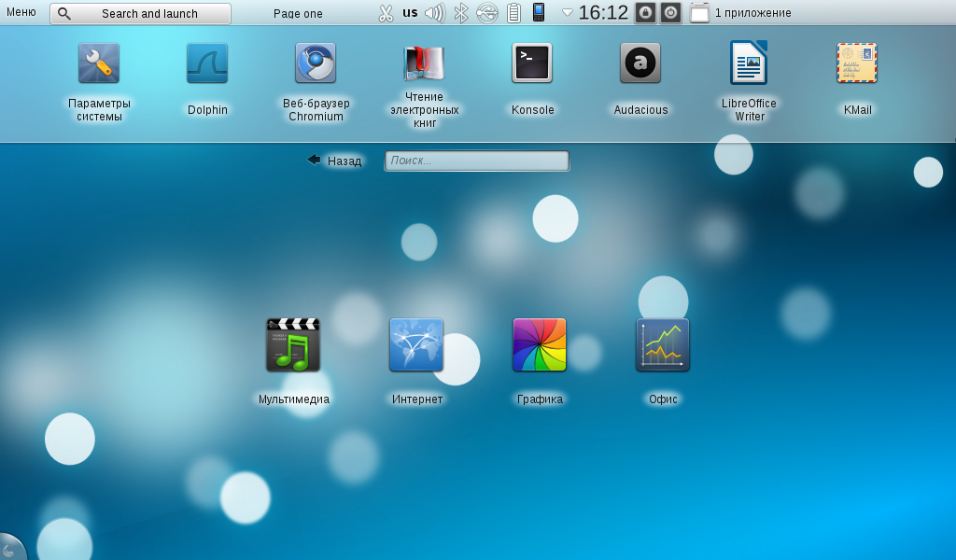
Task: Open LibreOffice Writer
Action: tap(749, 63)
